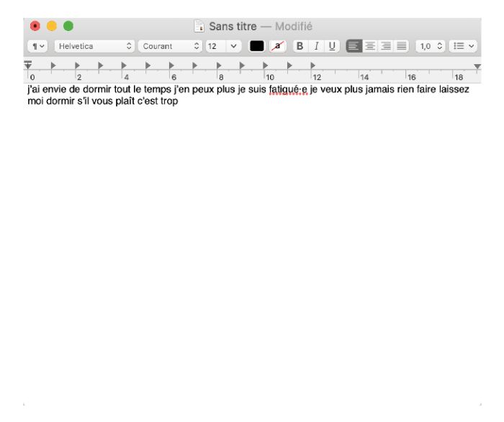Image resolution: width=504 pixels, height=422 pixels.
Task: Align text to the left
Action: pos(354,46)
